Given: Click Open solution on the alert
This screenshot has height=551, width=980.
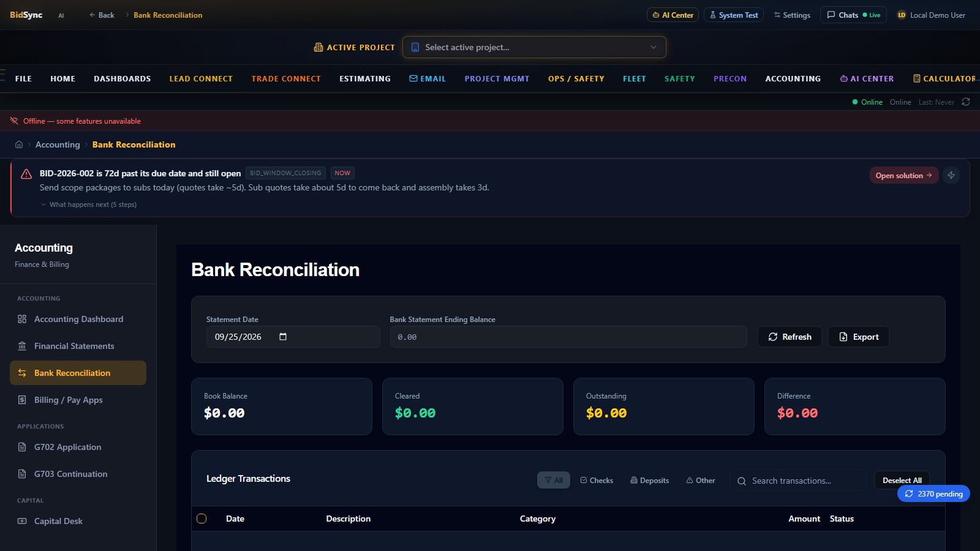Looking at the screenshot, I should click(x=904, y=175).
